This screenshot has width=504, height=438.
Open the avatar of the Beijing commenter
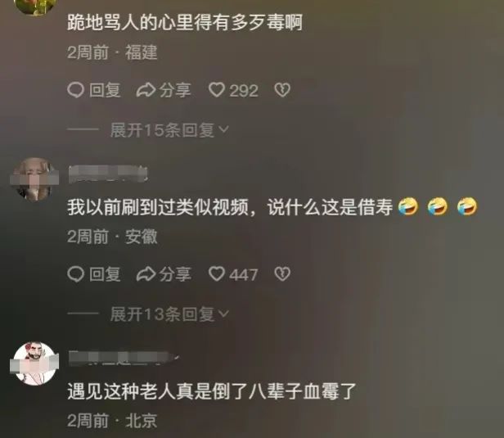34,363
